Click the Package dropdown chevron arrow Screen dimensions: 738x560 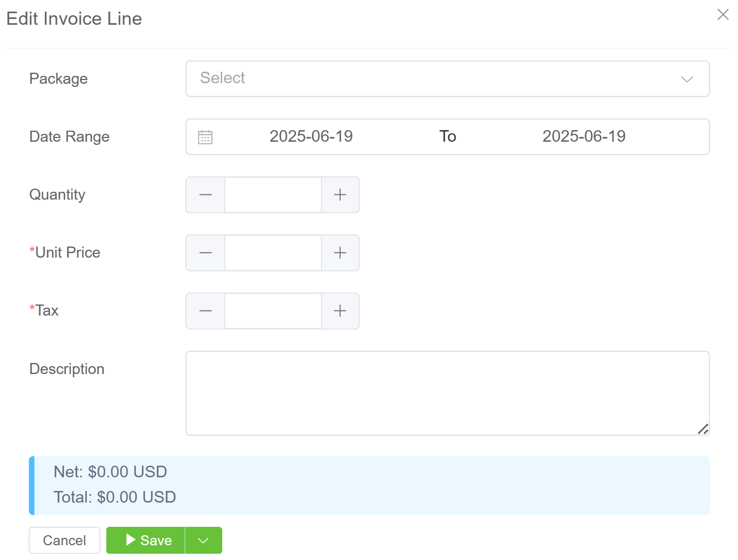pyautogui.click(x=686, y=79)
